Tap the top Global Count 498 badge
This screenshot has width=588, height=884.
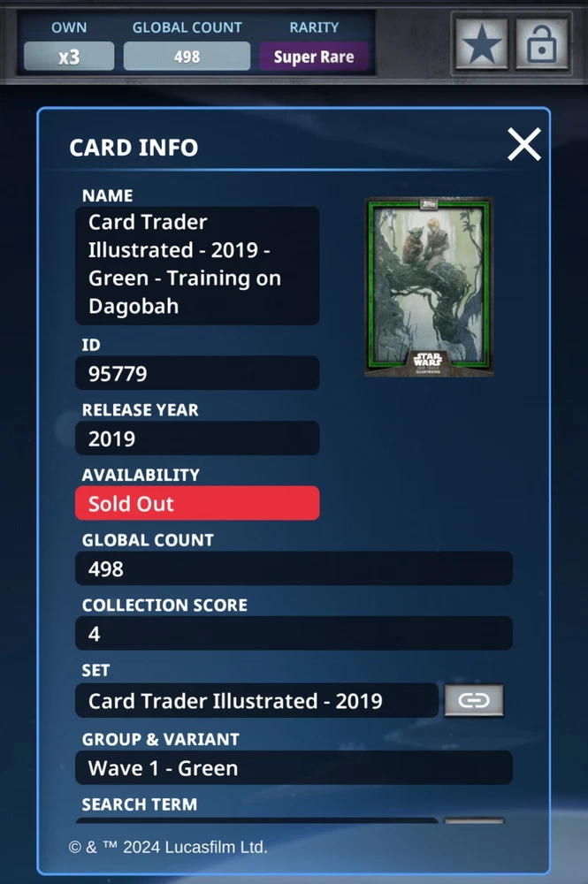[x=187, y=57]
